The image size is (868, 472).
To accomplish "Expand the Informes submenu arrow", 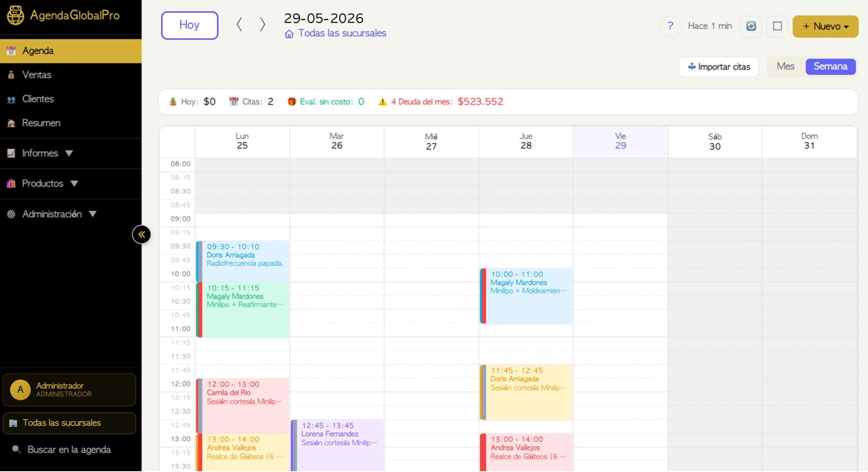I will coord(69,153).
